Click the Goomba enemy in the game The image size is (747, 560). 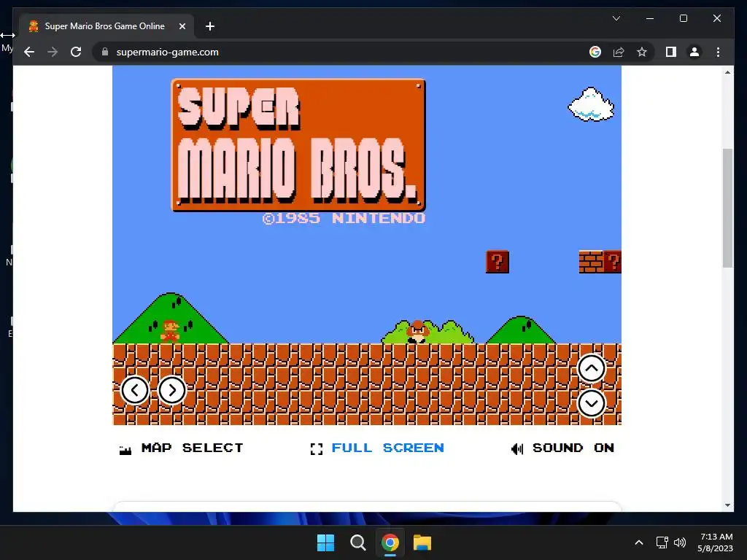[417, 332]
